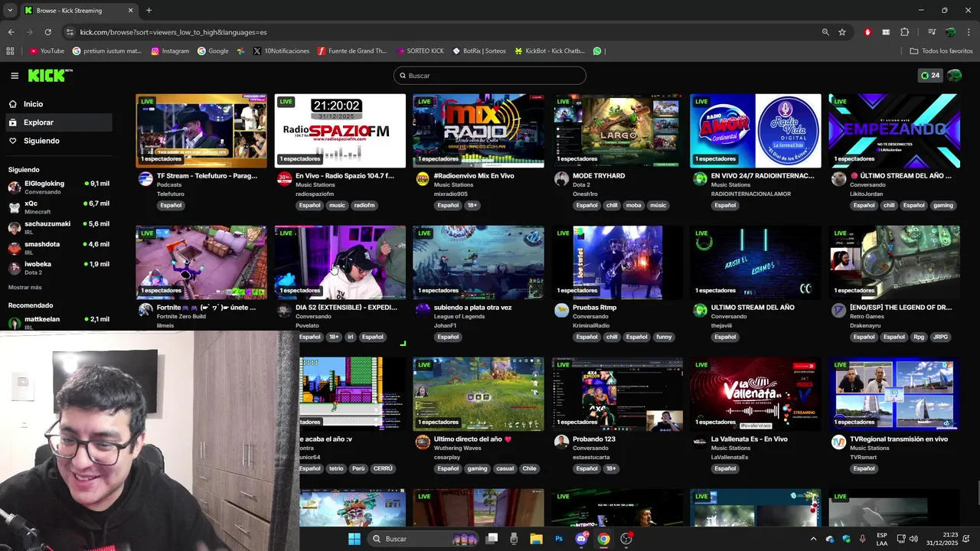Image resolution: width=980 pixels, height=551 pixels.
Task: Click the KriminalRadio channel avatar
Action: [x=561, y=311]
